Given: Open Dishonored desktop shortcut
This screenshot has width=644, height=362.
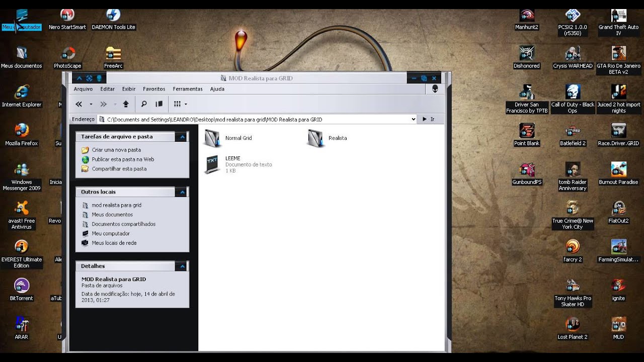Looking at the screenshot, I should coord(527,58).
